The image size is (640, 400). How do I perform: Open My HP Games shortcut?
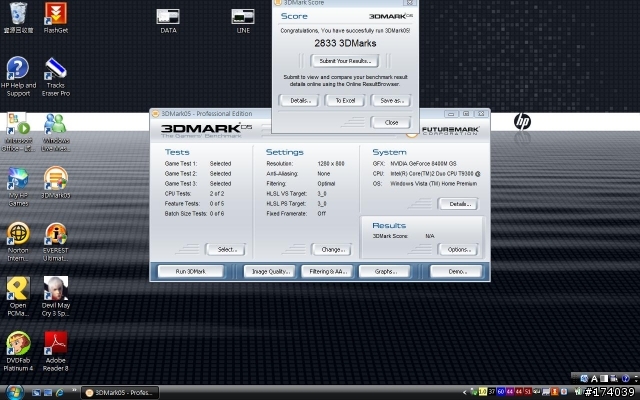[18, 187]
